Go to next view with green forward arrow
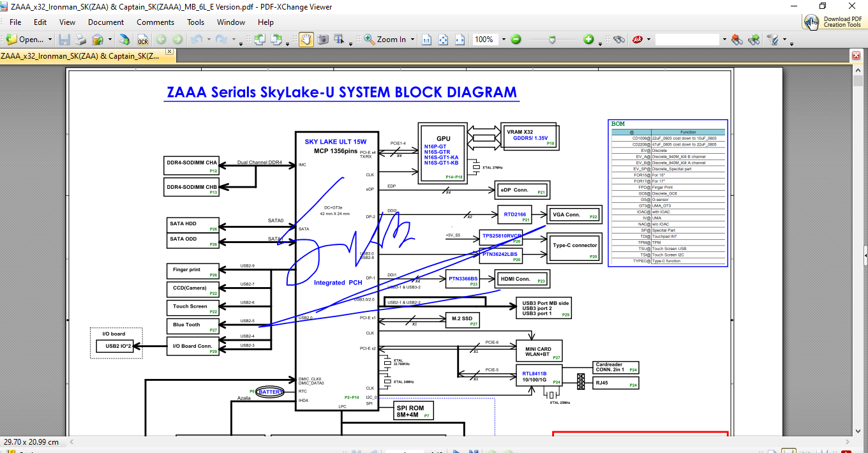 (177, 40)
